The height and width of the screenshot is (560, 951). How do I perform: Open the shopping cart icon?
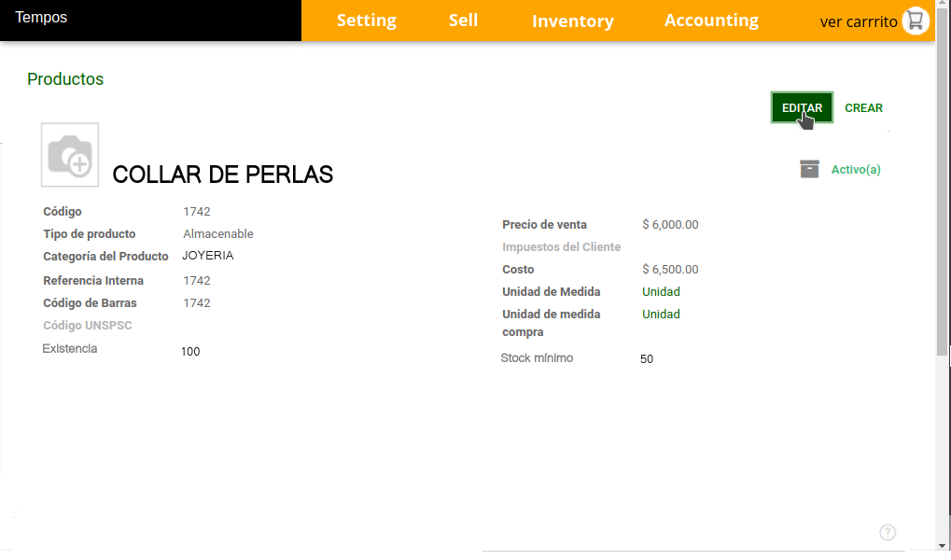click(916, 21)
